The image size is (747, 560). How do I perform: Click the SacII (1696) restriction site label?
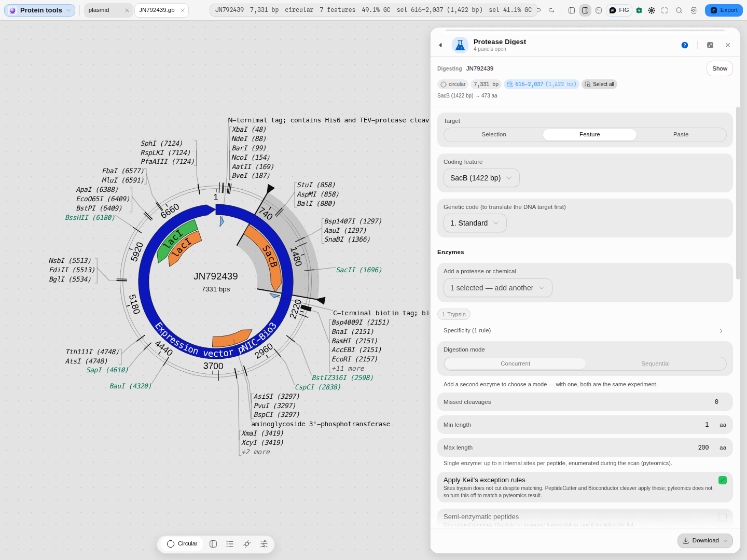(359, 270)
